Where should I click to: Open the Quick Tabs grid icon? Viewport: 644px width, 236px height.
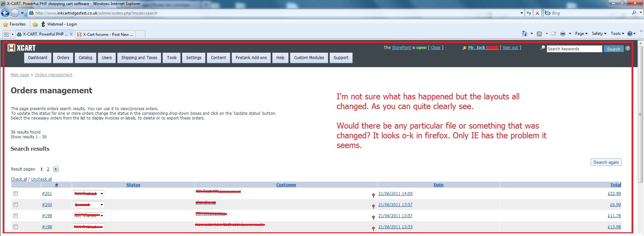6,34
